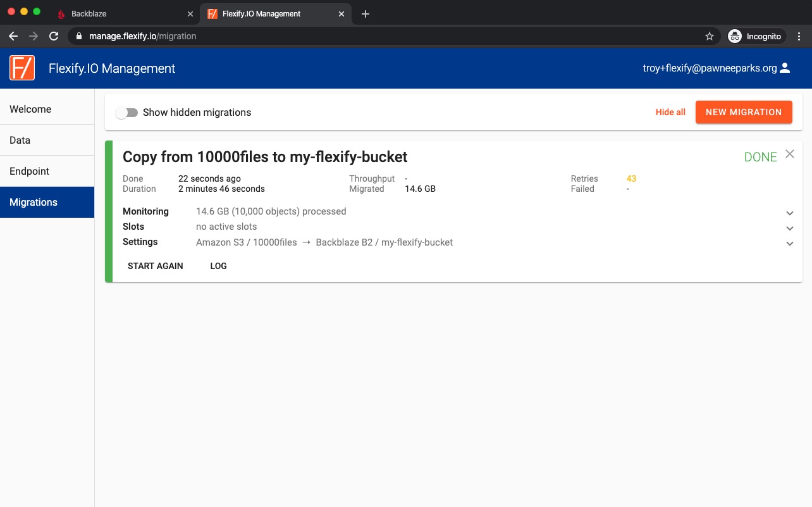
Task: Switch to the Backblaze browser tab
Action: coord(125,14)
